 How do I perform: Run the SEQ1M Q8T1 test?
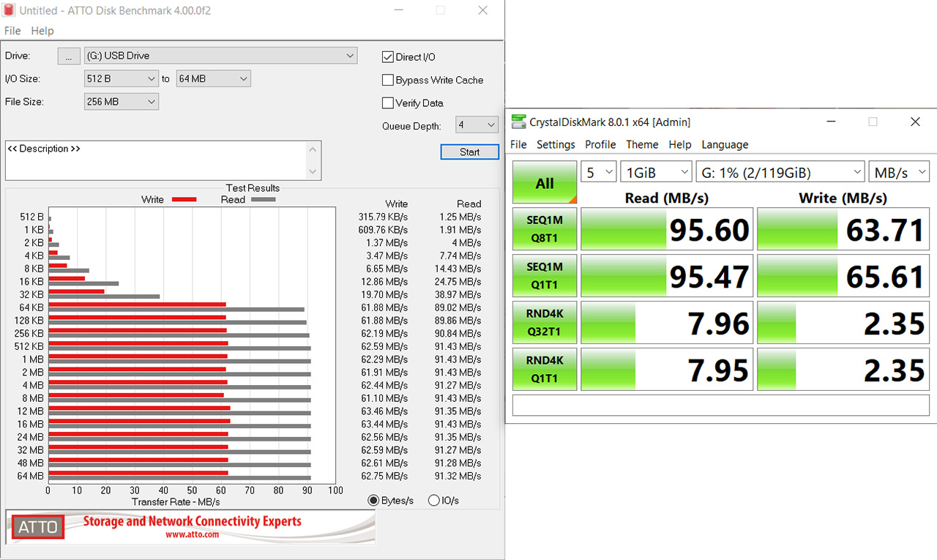[x=545, y=229]
